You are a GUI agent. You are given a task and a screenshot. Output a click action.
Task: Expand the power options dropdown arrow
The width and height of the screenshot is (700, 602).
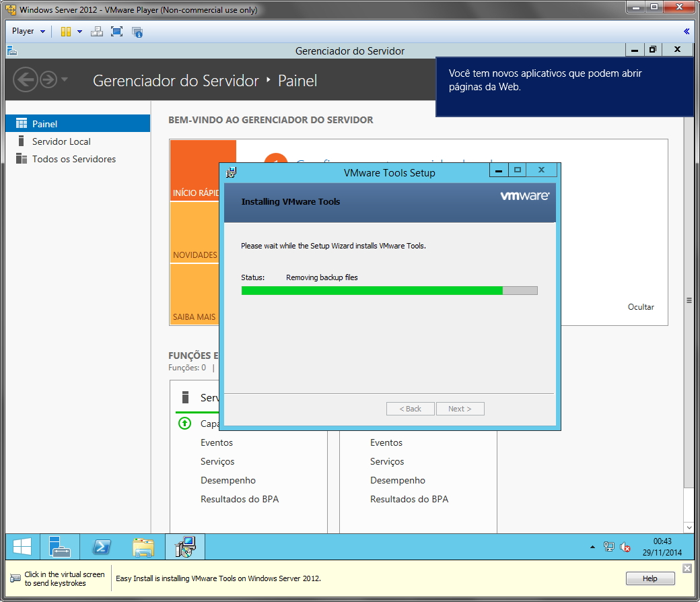pos(79,31)
